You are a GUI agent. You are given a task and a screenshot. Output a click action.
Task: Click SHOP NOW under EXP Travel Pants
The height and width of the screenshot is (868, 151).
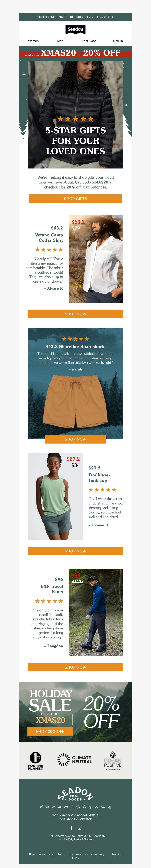[75, 667]
